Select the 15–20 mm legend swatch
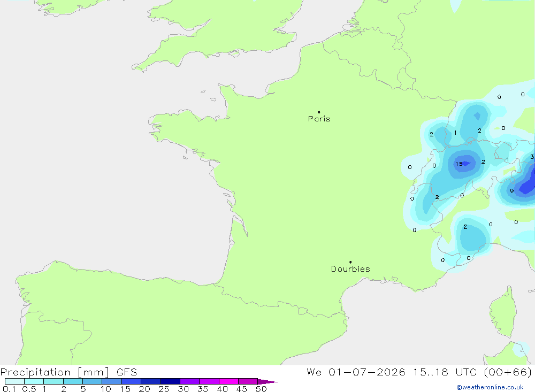 pos(132,381)
